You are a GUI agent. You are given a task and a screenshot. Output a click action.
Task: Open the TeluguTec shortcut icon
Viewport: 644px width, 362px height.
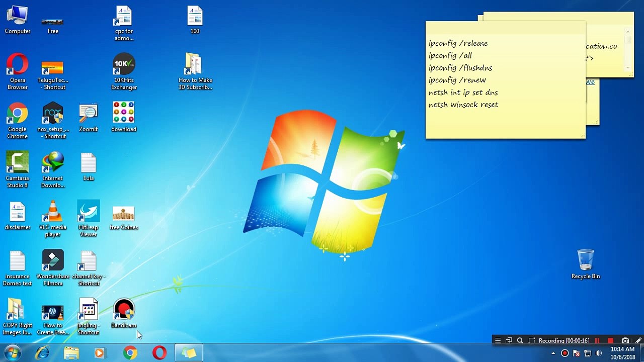coord(53,74)
